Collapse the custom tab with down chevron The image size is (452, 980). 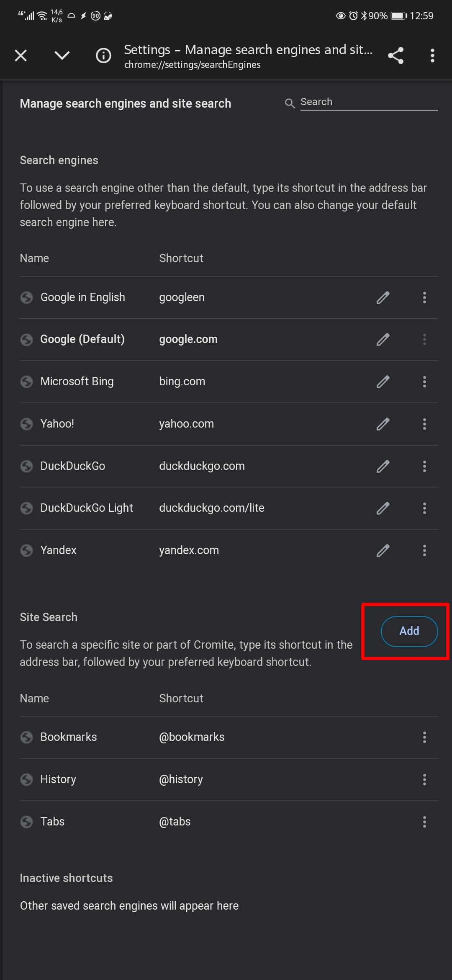tap(62, 55)
